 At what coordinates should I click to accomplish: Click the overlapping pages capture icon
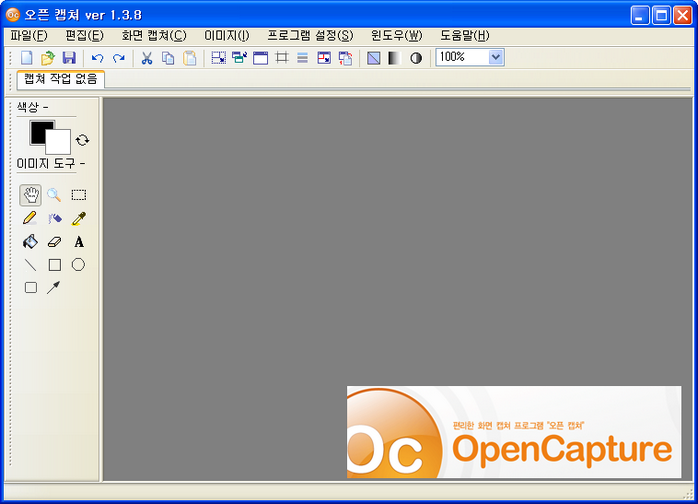tap(345, 58)
